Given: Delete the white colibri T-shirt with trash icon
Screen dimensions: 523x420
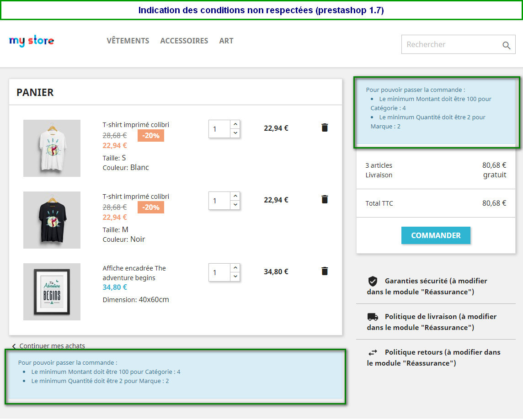Looking at the screenshot, I should (325, 128).
